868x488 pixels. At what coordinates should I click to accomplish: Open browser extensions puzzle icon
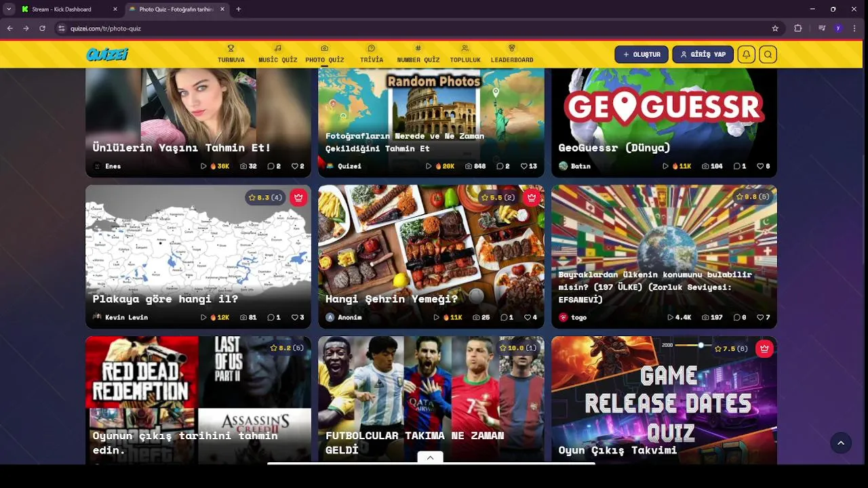coord(798,28)
